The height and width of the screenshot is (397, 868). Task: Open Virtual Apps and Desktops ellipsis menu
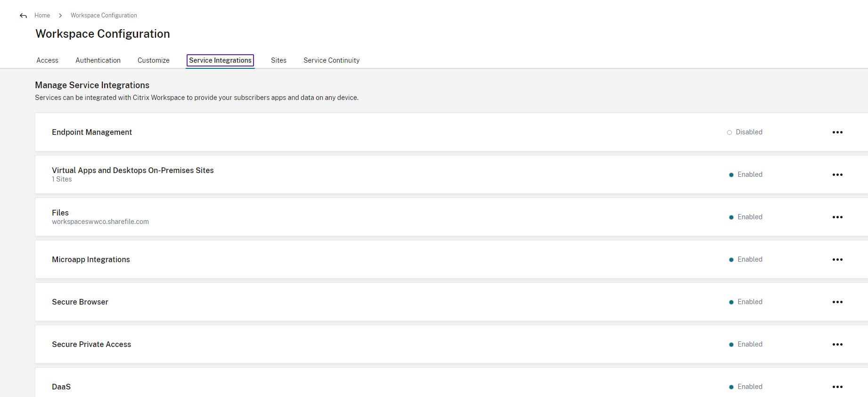837,175
